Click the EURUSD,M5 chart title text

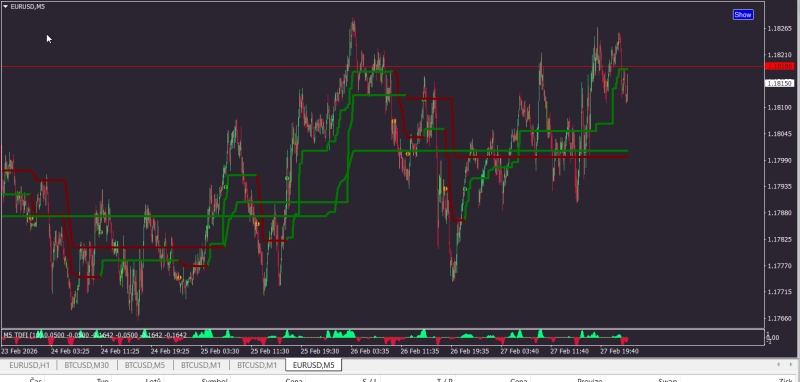point(28,7)
